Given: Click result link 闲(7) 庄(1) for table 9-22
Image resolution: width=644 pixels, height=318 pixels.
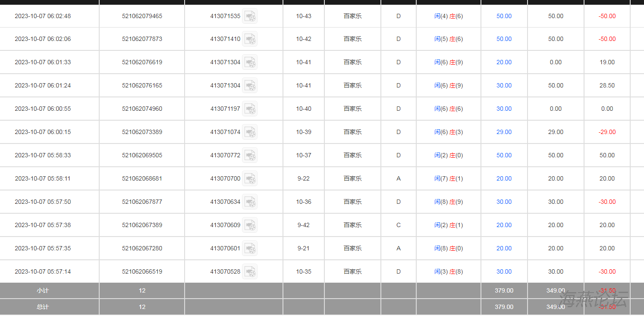Looking at the screenshot, I should 449,178.
